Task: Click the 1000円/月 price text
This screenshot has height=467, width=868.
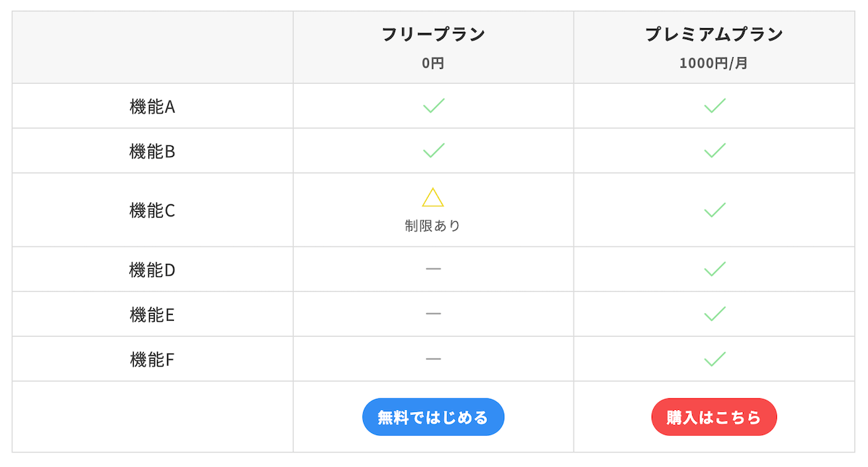Action: 714,64
